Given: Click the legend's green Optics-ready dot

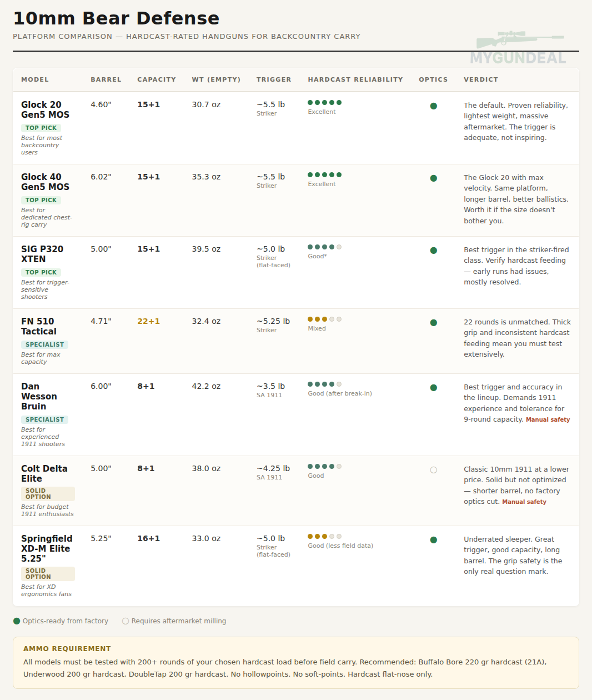Looking at the screenshot, I should coord(17,621).
